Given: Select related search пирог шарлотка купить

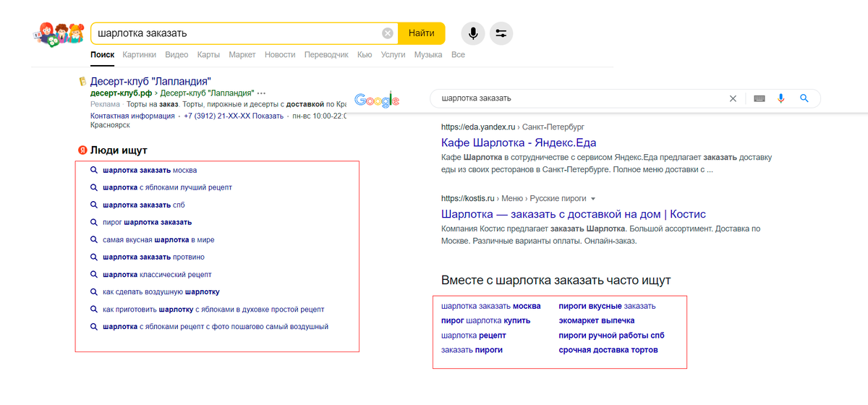Looking at the screenshot, I should coord(486,320).
